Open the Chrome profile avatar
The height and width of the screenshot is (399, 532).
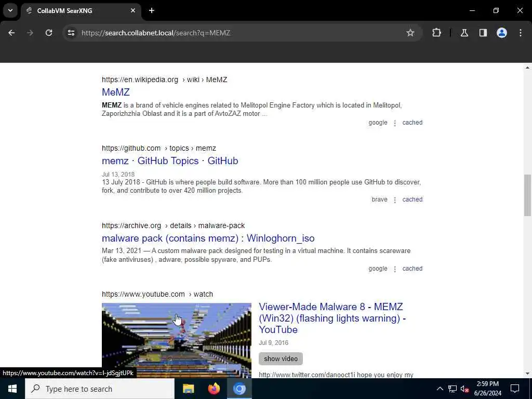(502, 33)
